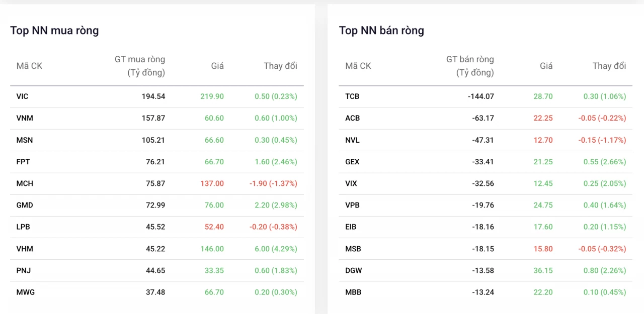This screenshot has width=644, height=314.
Task: Open TCB in net selling table
Action: pyautogui.click(x=352, y=96)
